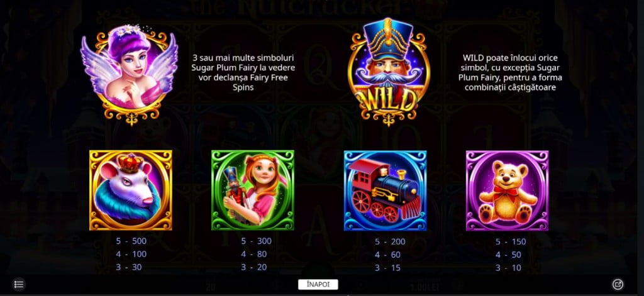Click the Mouse King 5 - 500 payout

tap(131, 241)
